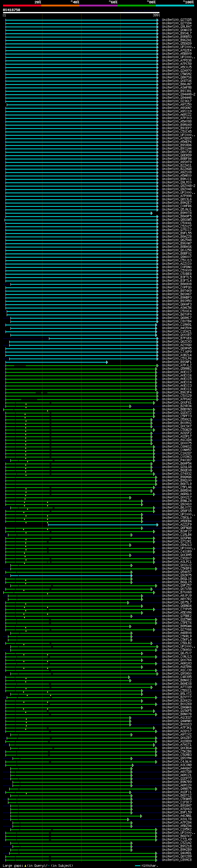
Task: Select hit label UniRef100_Q5MMR2
Action: point(176,369)
